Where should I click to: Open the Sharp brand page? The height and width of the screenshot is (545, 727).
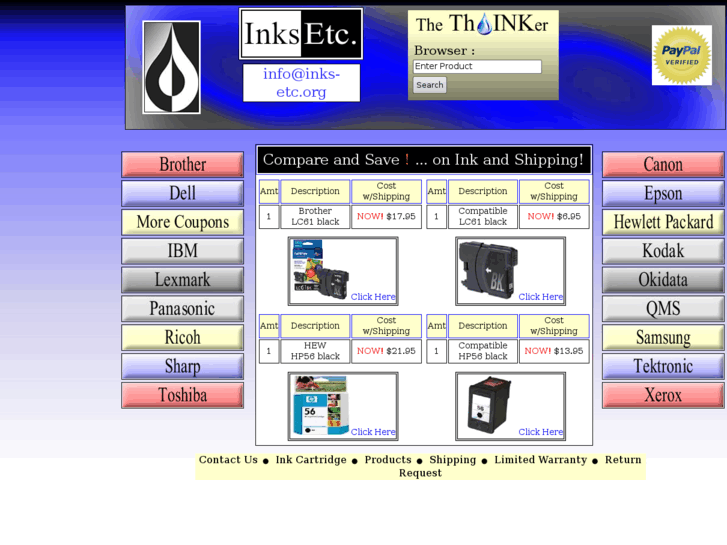[183, 366]
